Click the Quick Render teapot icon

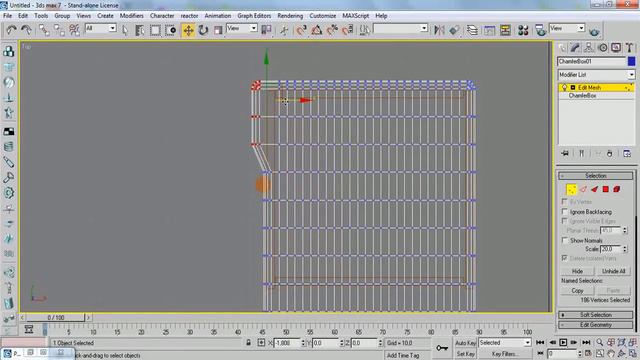594,30
